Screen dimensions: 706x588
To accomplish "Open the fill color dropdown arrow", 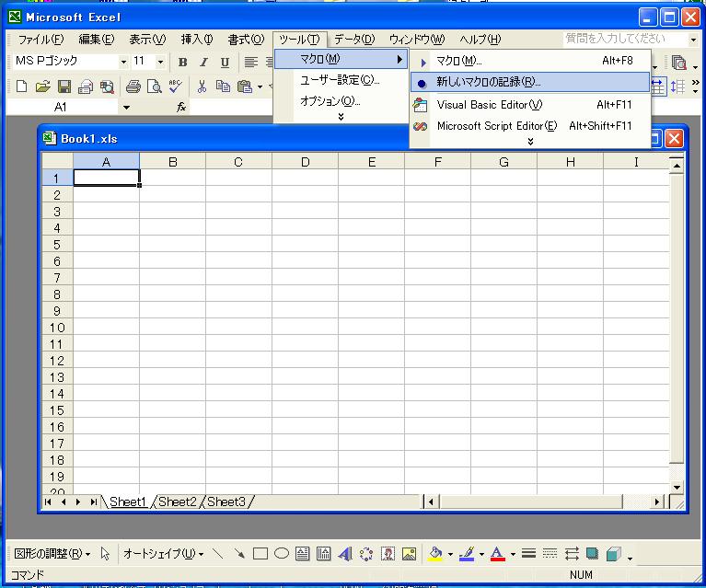I will (x=450, y=554).
